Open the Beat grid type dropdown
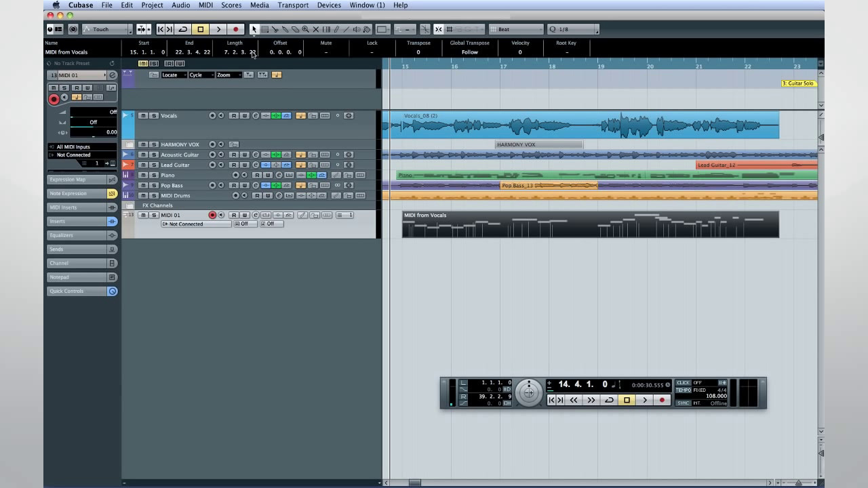The image size is (868, 488). (515, 29)
